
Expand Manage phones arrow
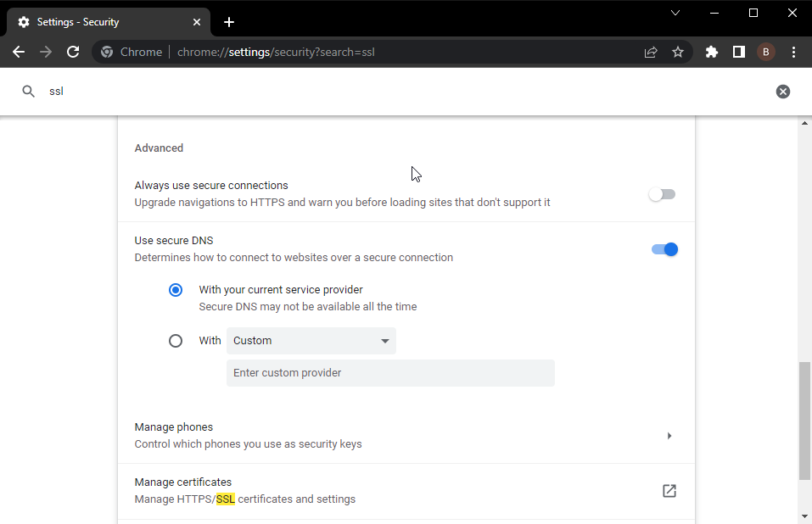pos(669,436)
